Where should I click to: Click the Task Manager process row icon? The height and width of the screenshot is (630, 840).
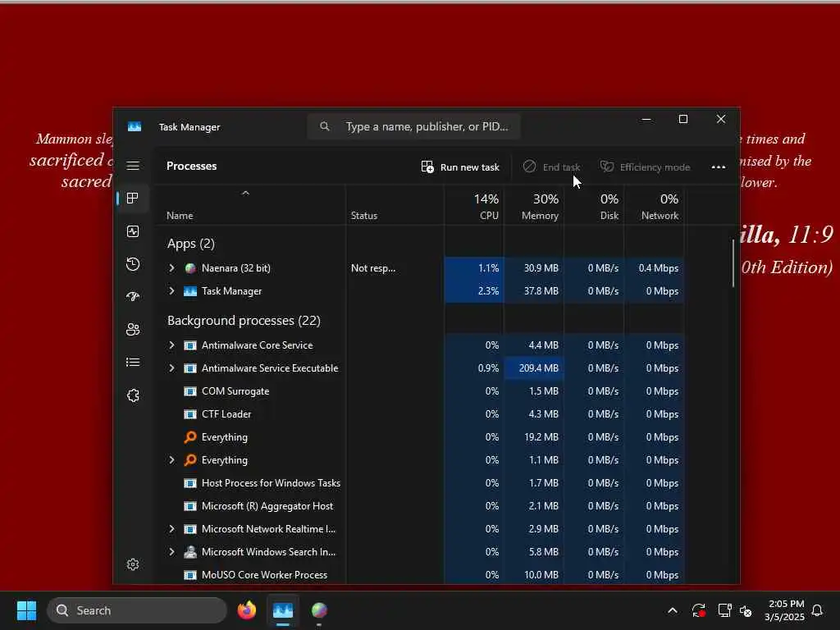pos(190,291)
